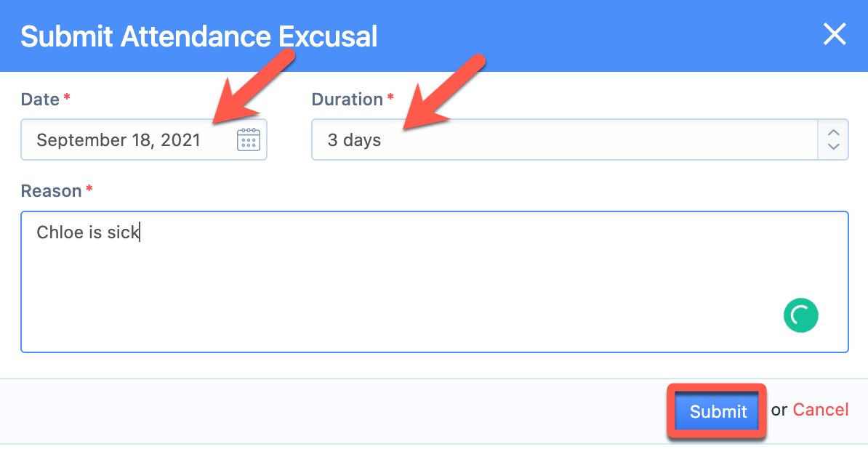Increase duration with the up chevron
Image resolution: width=868 pixels, height=449 pixels.
tap(834, 132)
